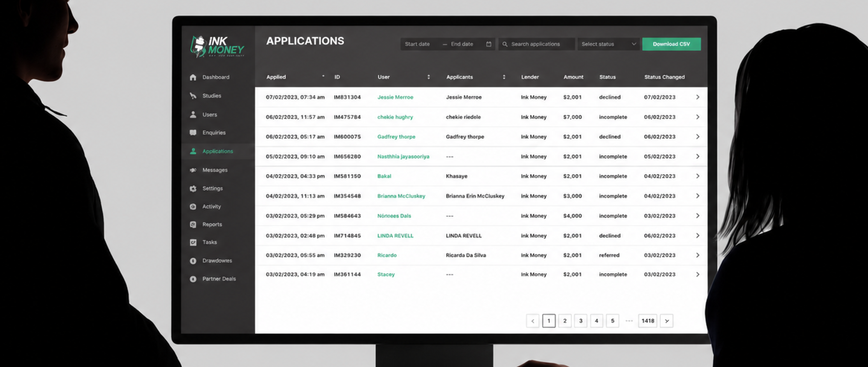Click the Studies sidebar icon
868x367 pixels.
click(193, 96)
